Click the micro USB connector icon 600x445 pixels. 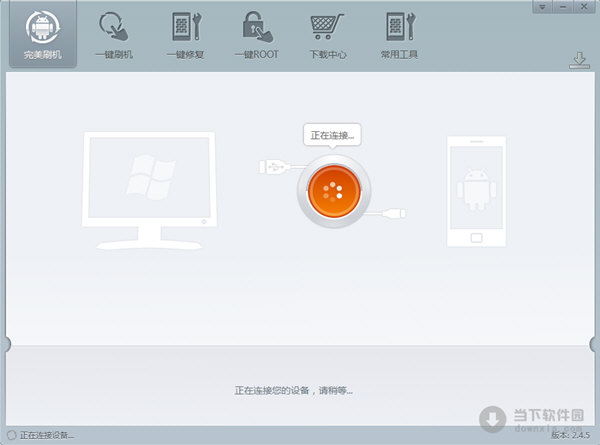394,213
